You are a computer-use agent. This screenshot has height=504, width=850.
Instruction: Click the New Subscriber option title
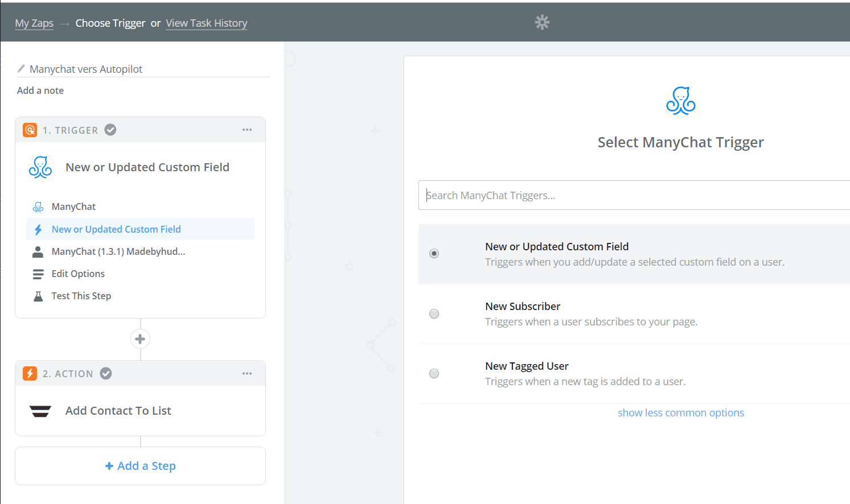tap(523, 306)
